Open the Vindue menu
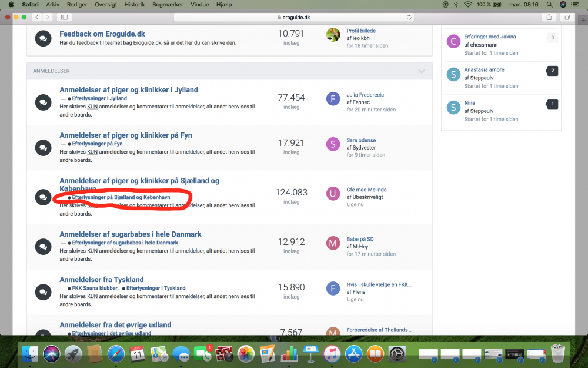The image size is (588, 368). click(x=200, y=5)
